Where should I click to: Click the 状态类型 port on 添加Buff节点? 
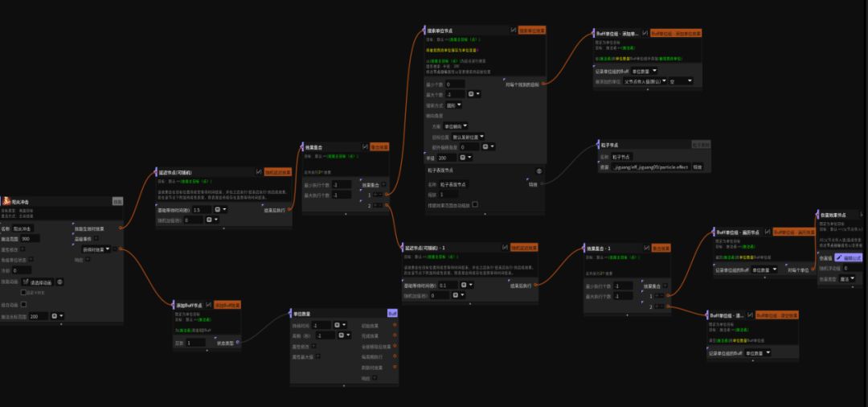click(238, 343)
